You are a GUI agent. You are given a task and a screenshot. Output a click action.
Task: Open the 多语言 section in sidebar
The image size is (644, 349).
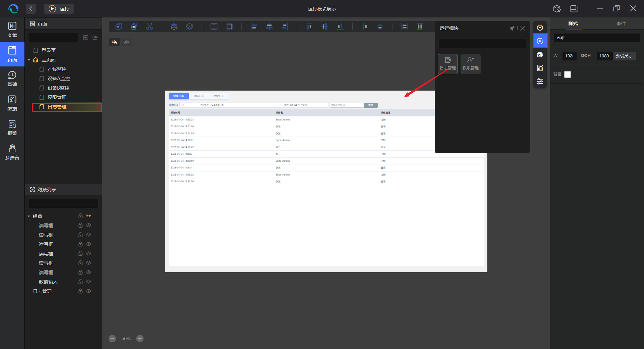tap(12, 152)
